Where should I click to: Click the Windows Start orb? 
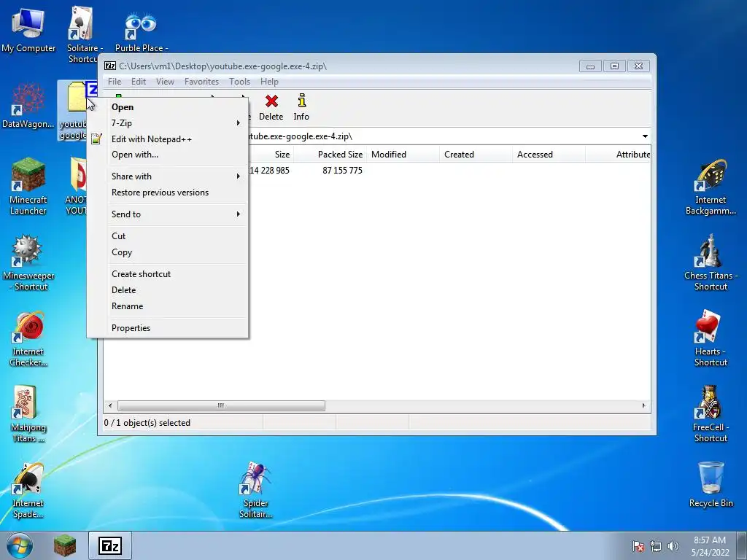20,545
